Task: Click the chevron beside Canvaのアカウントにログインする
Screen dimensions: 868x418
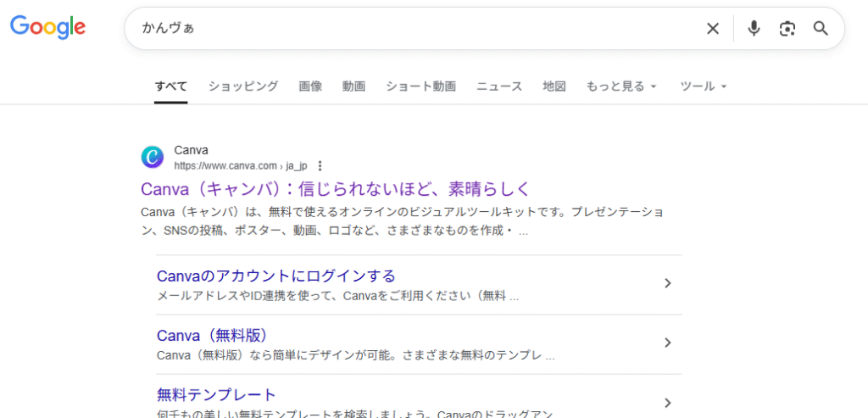Action: coord(667,283)
